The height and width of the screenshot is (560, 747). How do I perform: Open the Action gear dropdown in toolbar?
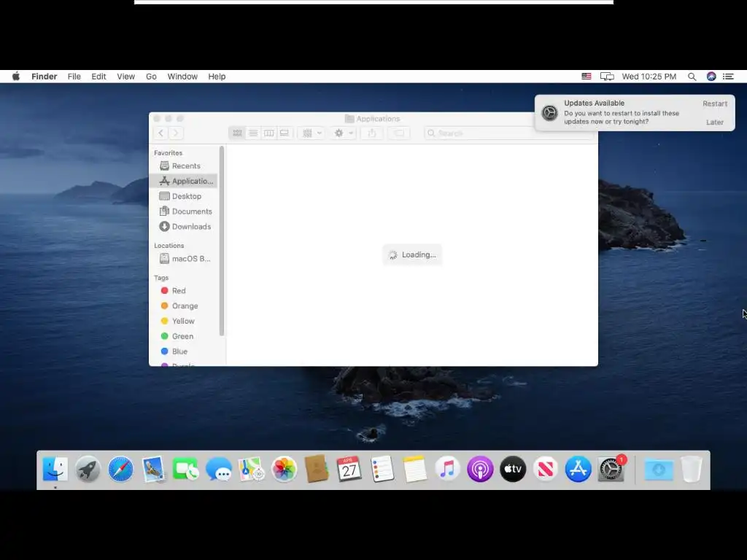point(343,133)
